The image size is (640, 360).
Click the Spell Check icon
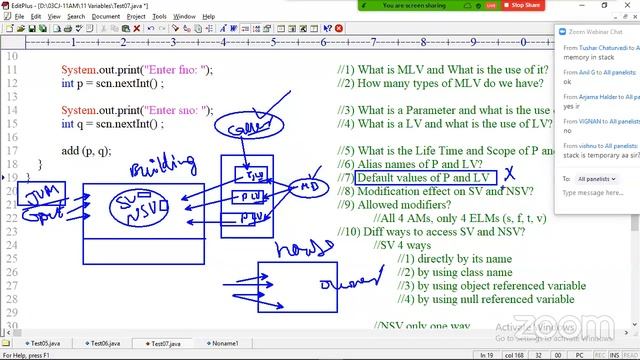click(79, 29)
